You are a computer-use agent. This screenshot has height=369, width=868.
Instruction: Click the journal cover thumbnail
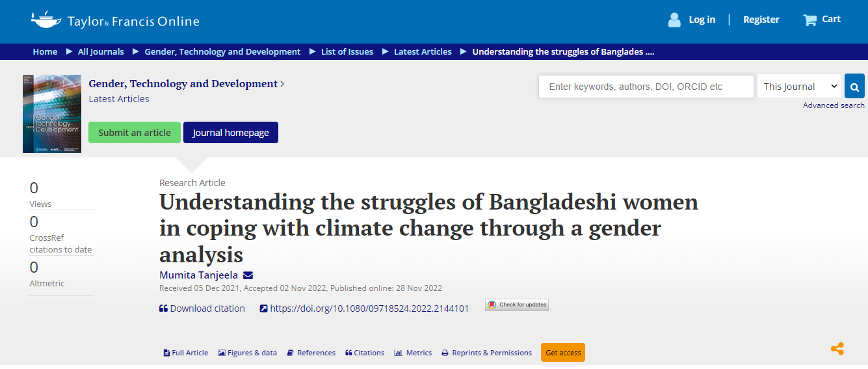(52, 114)
